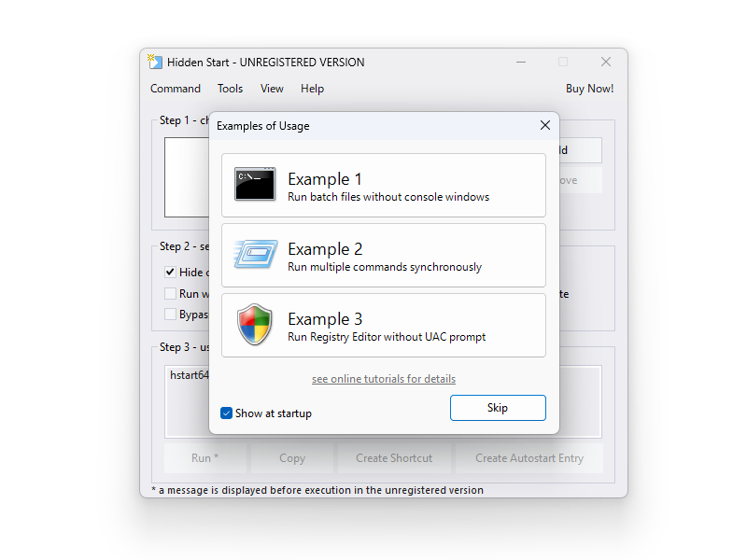
Task: Open the online tutorials link
Action: pos(384,379)
